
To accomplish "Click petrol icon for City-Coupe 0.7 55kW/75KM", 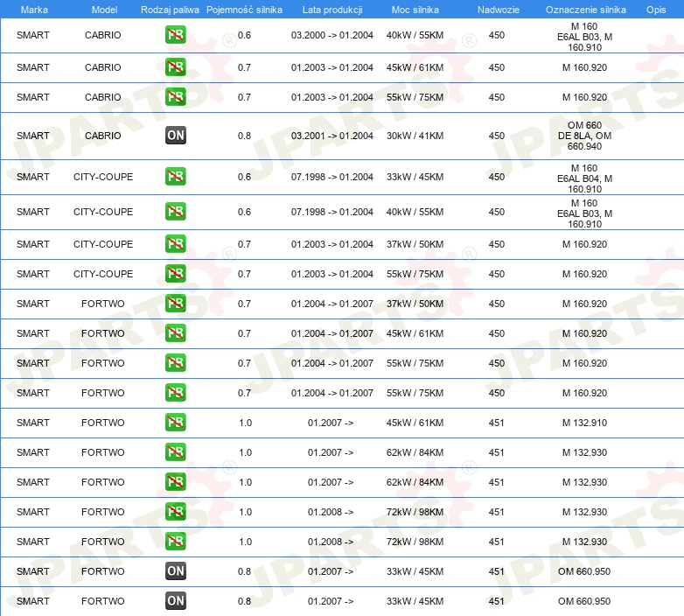I will click(176, 274).
